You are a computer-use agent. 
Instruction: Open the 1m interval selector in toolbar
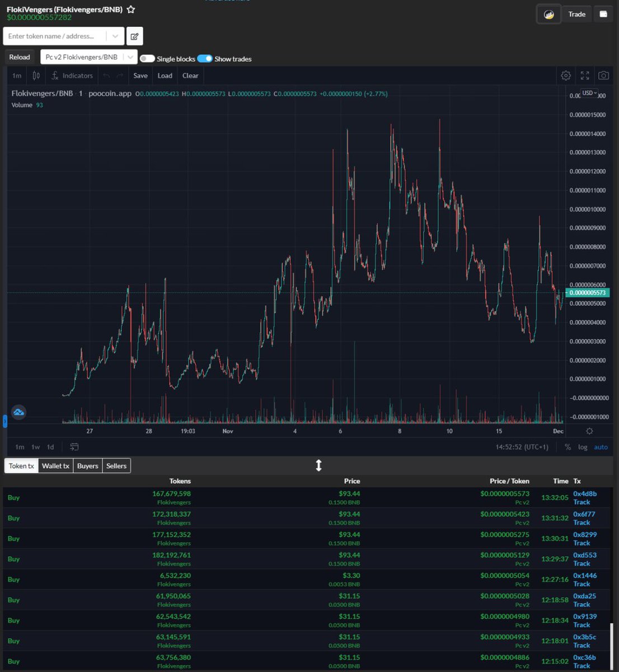pyautogui.click(x=17, y=76)
